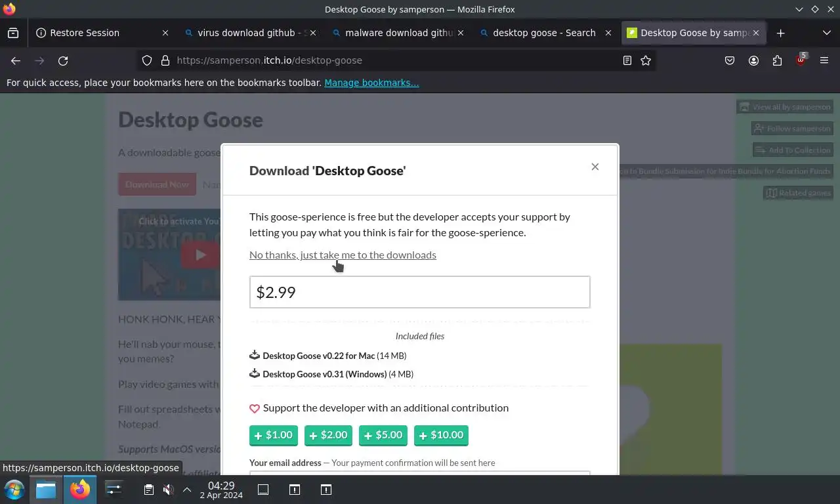Click the padlock site info icon

point(164,60)
